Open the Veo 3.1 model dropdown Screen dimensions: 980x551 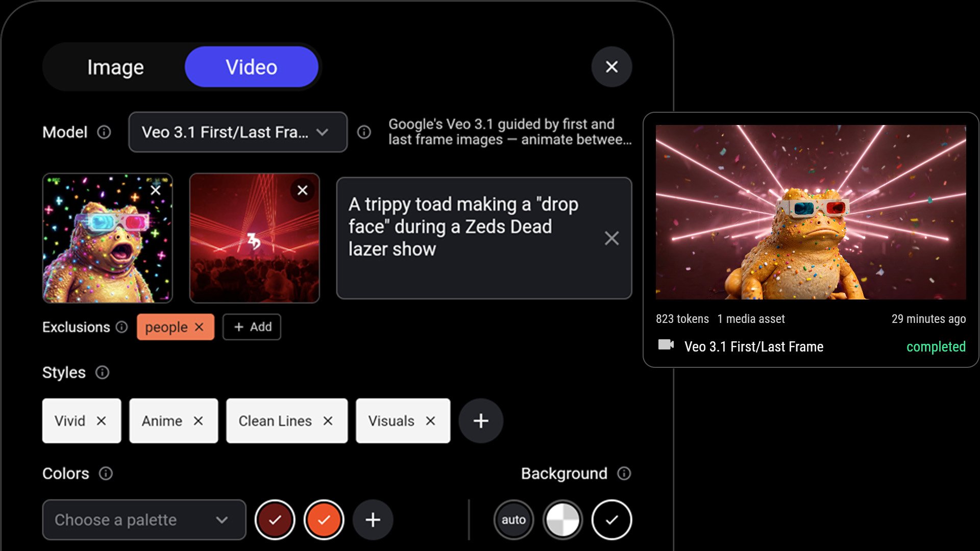click(x=238, y=133)
